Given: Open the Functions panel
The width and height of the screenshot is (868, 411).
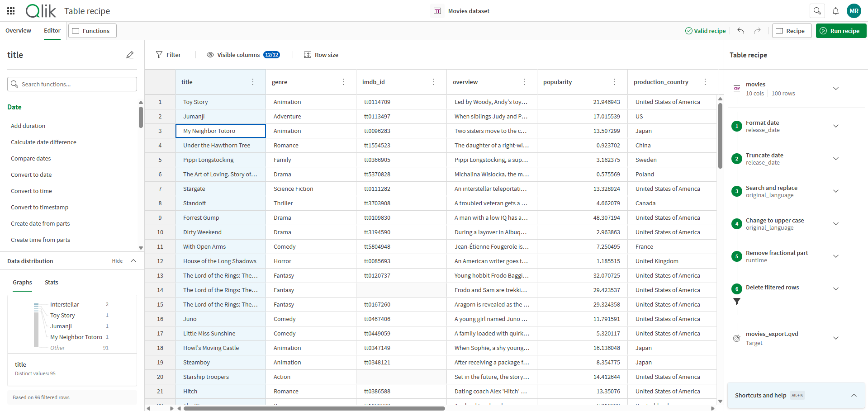Looking at the screenshot, I should pos(92,30).
